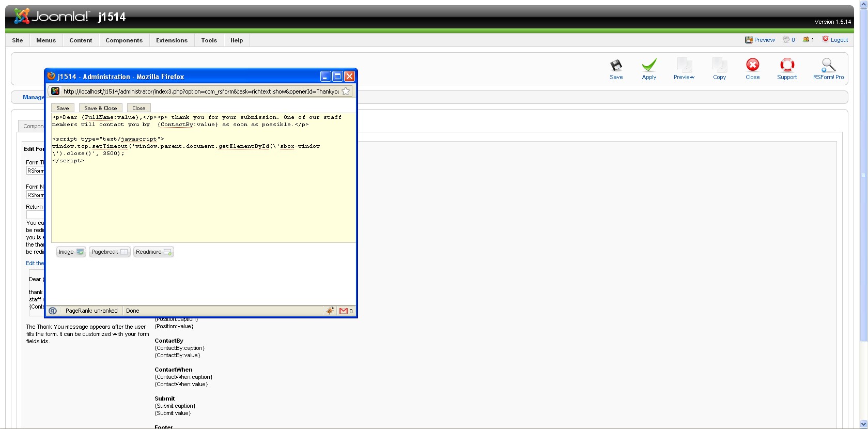Click the Preview link in top bar
The width and height of the screenshot is (868, 429).
[x=760, y=40]
